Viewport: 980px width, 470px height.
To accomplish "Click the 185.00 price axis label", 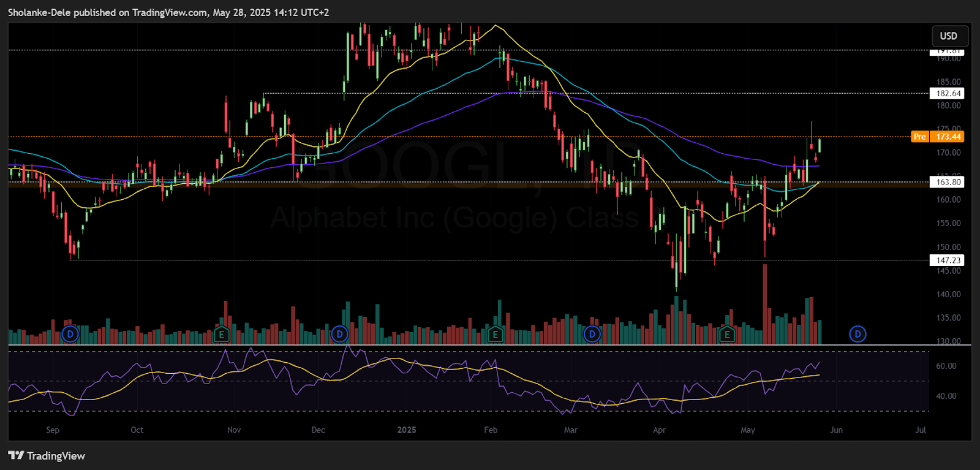I will (x=948, y=81).
